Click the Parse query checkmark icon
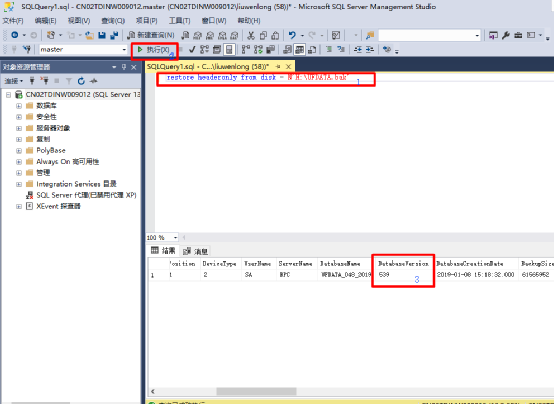Viewport: 554px width, 404px height. coord(192,49)
